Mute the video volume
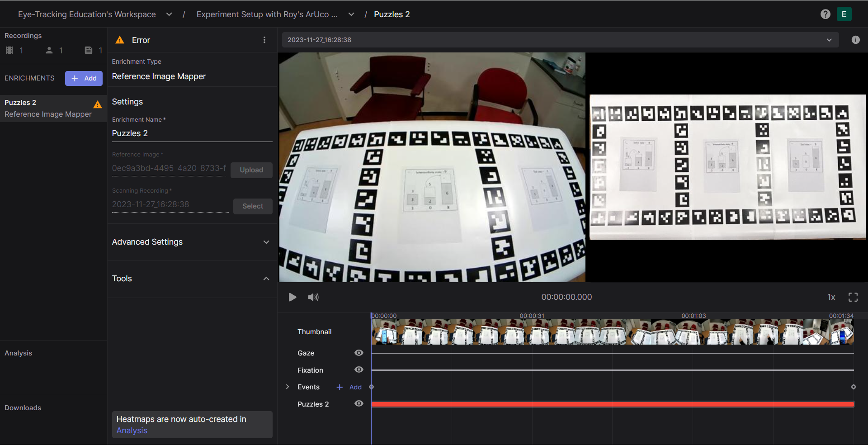Screen dimensions: 868x445 (x=313, y=297)
